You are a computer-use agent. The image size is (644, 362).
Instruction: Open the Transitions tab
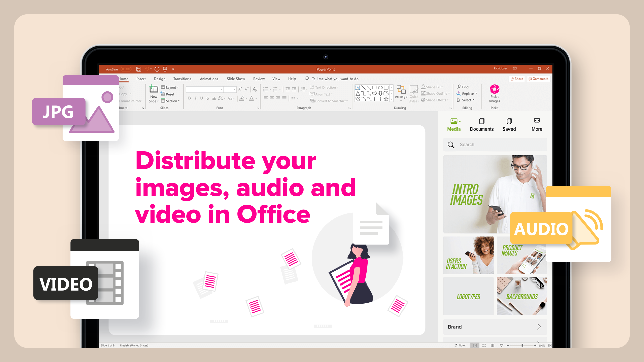point(182,79)
